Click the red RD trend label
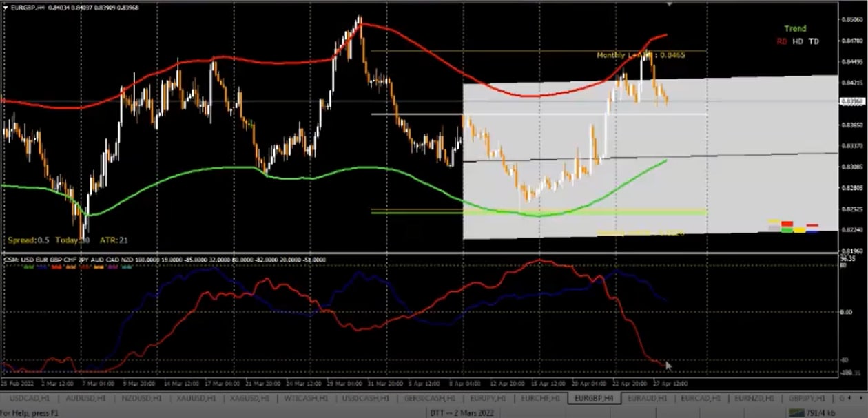This screenshot has width=868, height=418. (782, 41)
